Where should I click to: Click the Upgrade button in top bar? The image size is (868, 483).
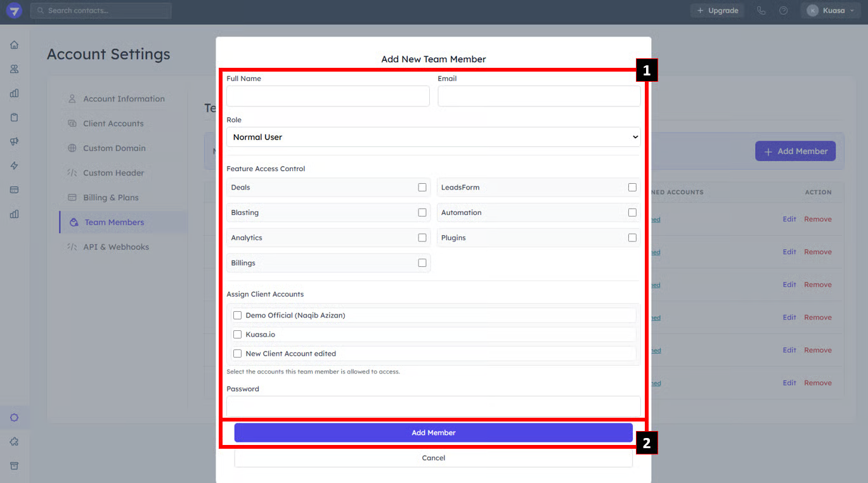click(717, 11)
